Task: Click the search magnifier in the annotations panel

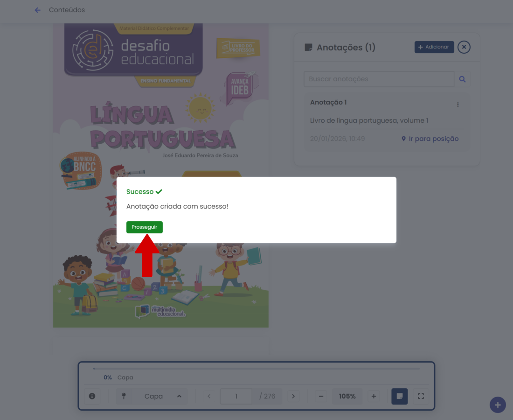Action: point(462,79)
